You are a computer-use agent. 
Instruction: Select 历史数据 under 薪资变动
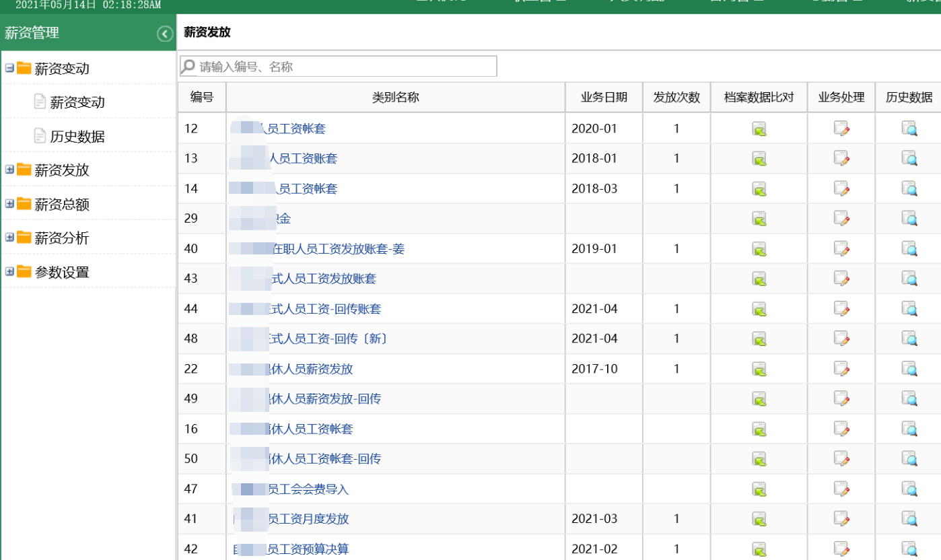(x=77, y=137)
